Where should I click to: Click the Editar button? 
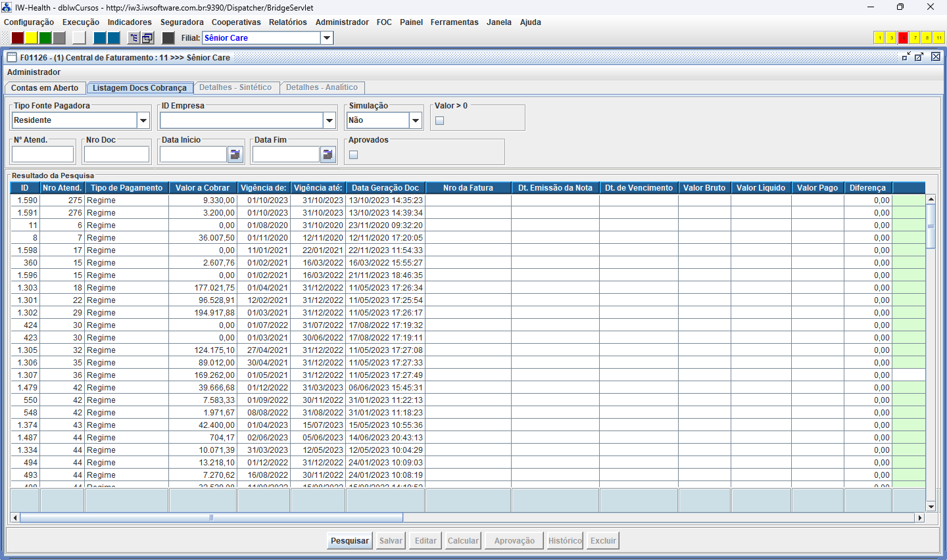pos(425,541)
